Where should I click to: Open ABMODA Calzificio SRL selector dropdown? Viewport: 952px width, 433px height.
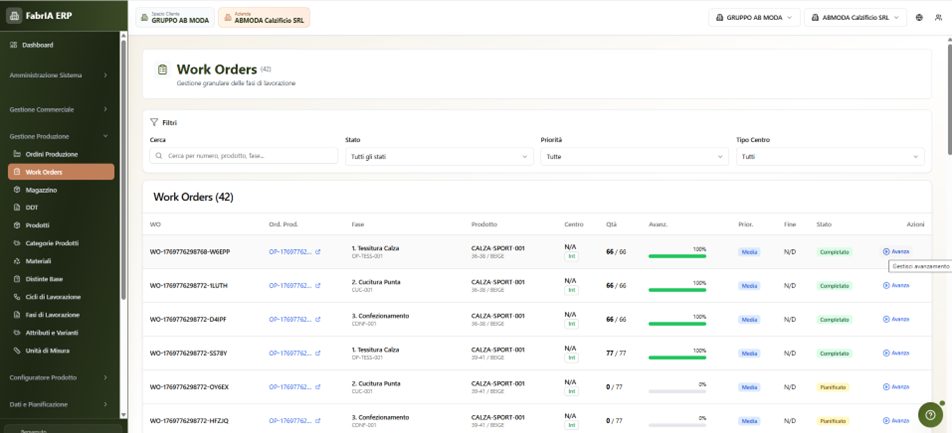(x=855, y=18)
